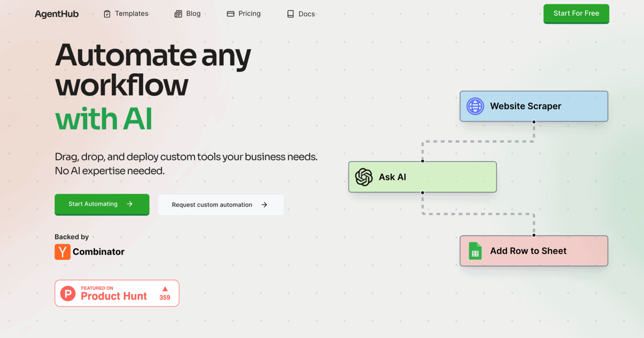Click the Google Sheets icon
644x338 pixels.
tap(475, 251)
